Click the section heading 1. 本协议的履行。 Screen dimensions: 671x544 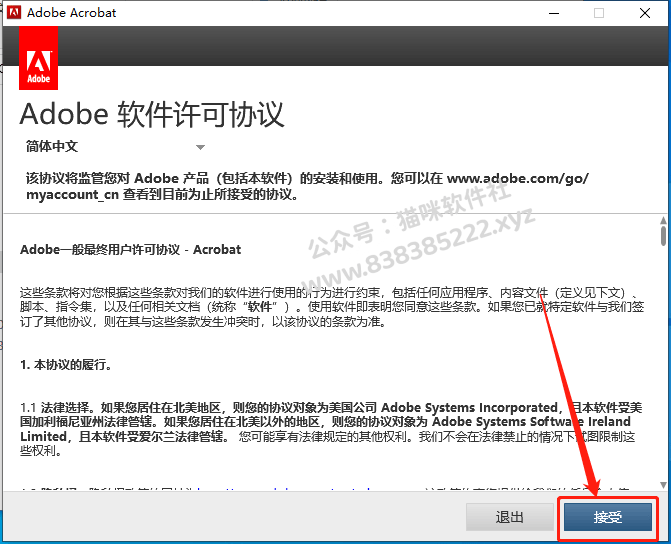(66, 365)
